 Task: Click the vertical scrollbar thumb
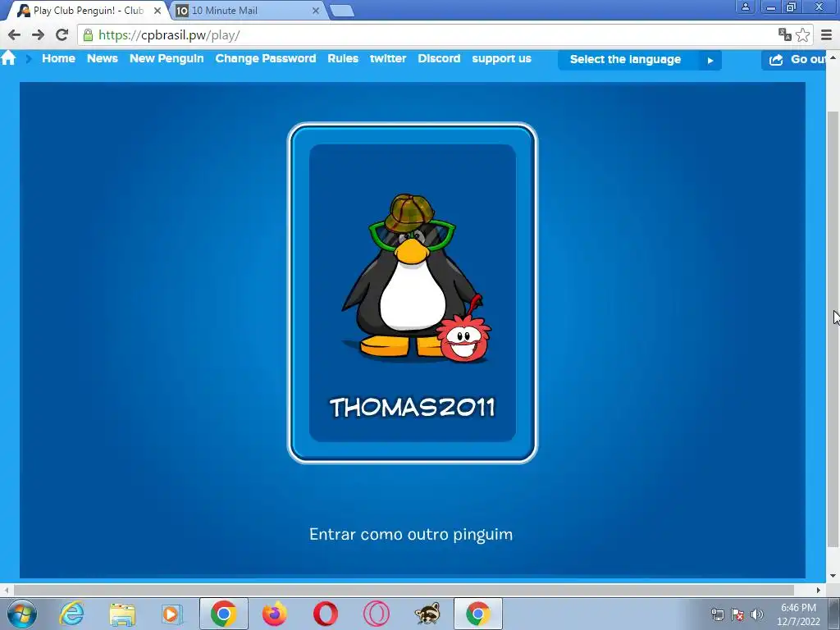tap(833, 330)
